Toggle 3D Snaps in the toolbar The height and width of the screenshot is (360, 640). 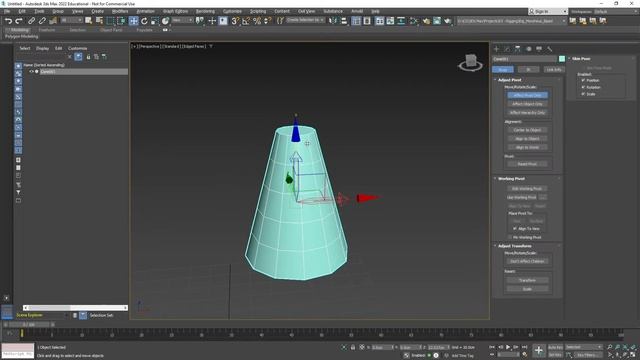click(235, 21)
